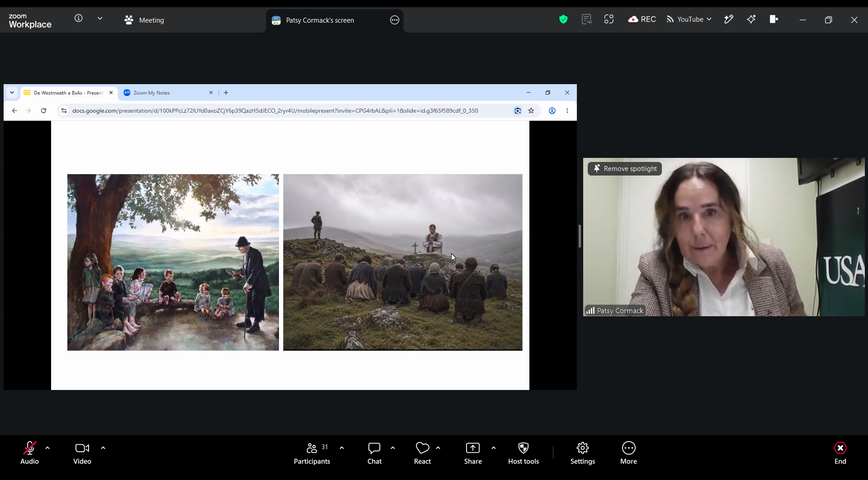The height and width of the screenshot is (480, 868).
Task: Expand participants options arrow
Action: [342, 448]
